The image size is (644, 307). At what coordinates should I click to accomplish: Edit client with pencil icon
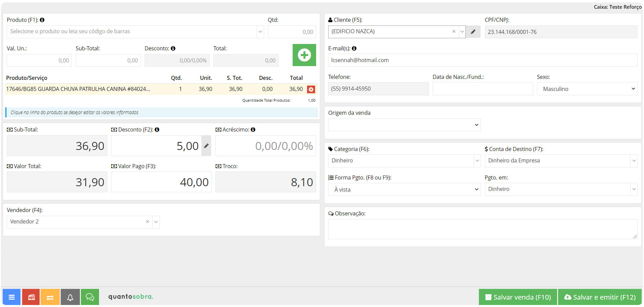[x=473, y=32]
